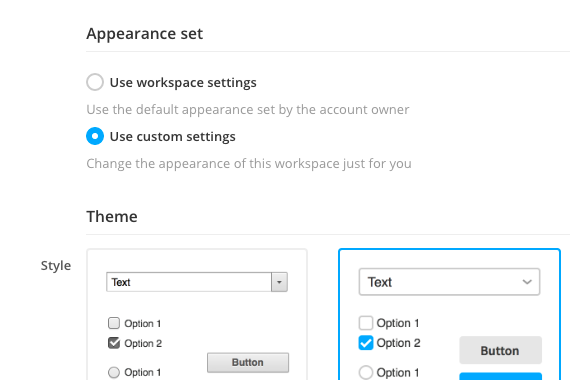This screenshot has width=570, height=380.
Task: Click the Use workspace settings label text
Action: pyautogui.click(x=183, y=83)
